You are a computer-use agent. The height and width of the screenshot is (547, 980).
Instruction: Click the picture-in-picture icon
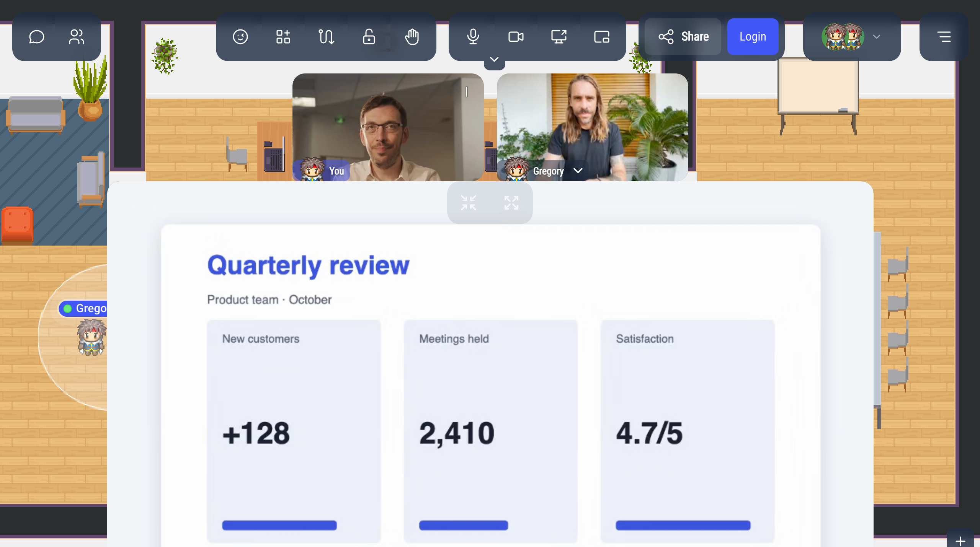pos(602,37)
